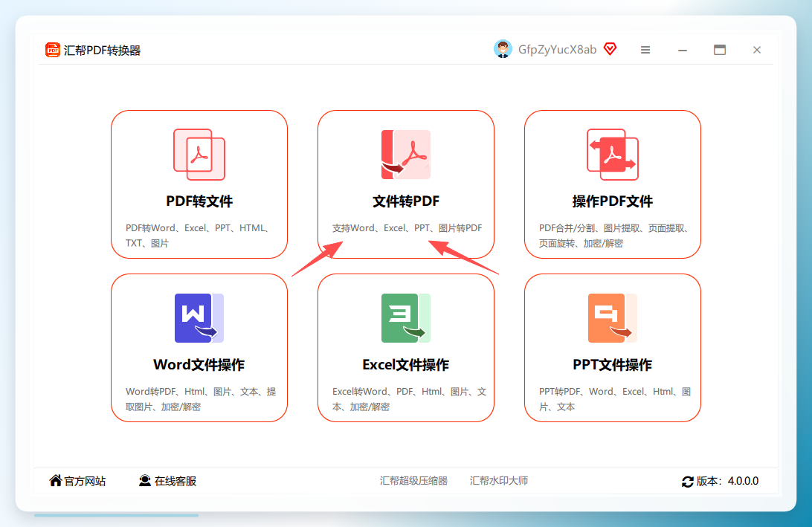Screen dimensions: 812x527
Task: Open 汇帮超级压缩器 link
Action: pyautogui.click(x=413, y=480)
